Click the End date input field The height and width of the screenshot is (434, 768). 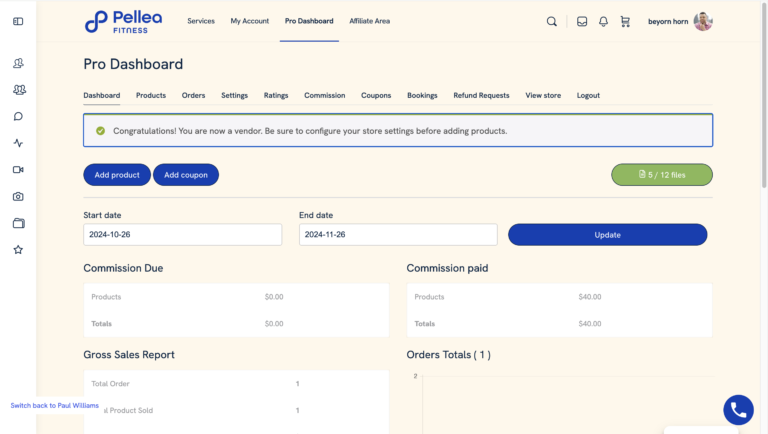(x=398, y=235)
